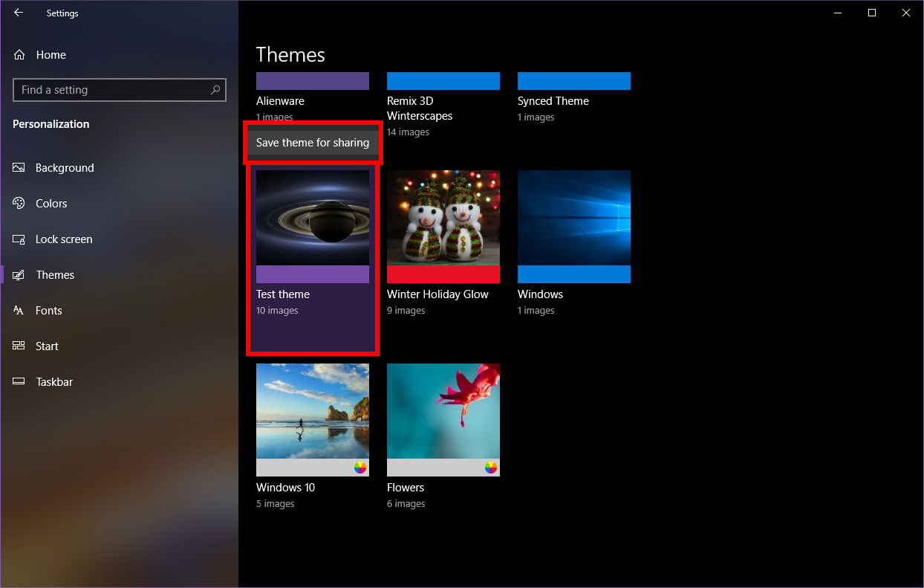Click the Background picture icon
The height and width of the screenshot is (588, 924).
(19, 168)
